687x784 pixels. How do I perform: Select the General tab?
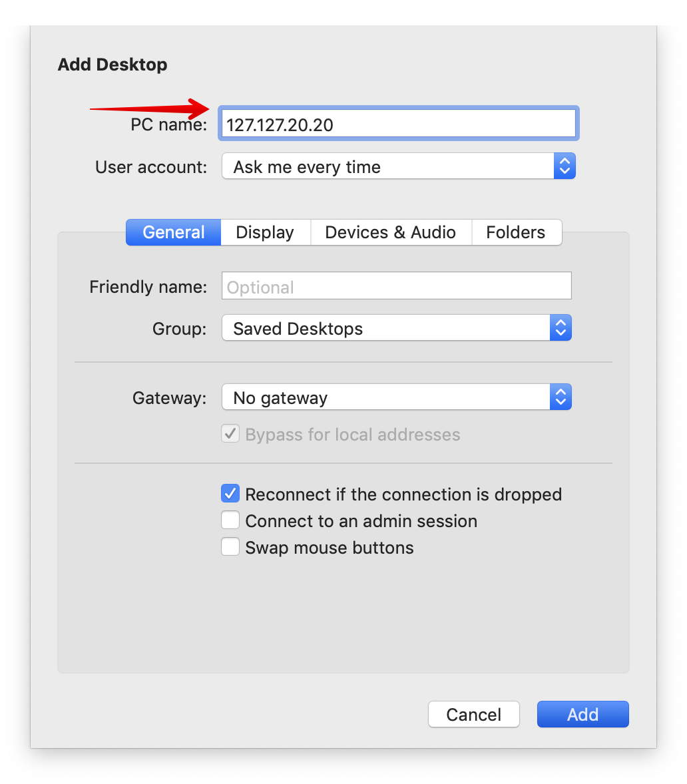point(173,232)
